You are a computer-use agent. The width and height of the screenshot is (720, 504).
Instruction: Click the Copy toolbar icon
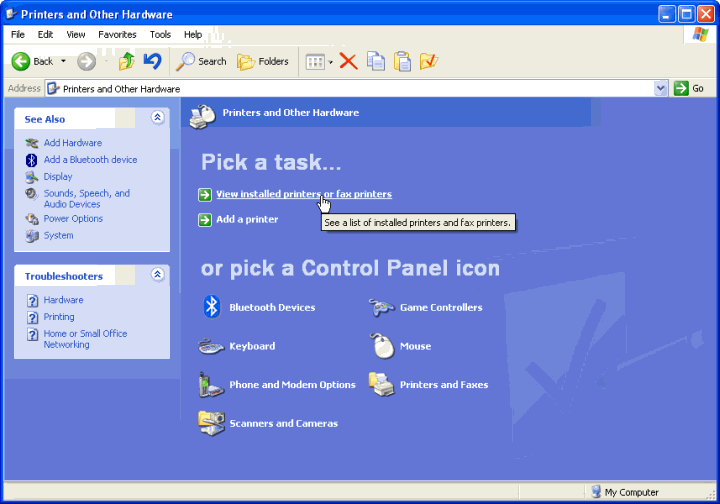point(376,62)
